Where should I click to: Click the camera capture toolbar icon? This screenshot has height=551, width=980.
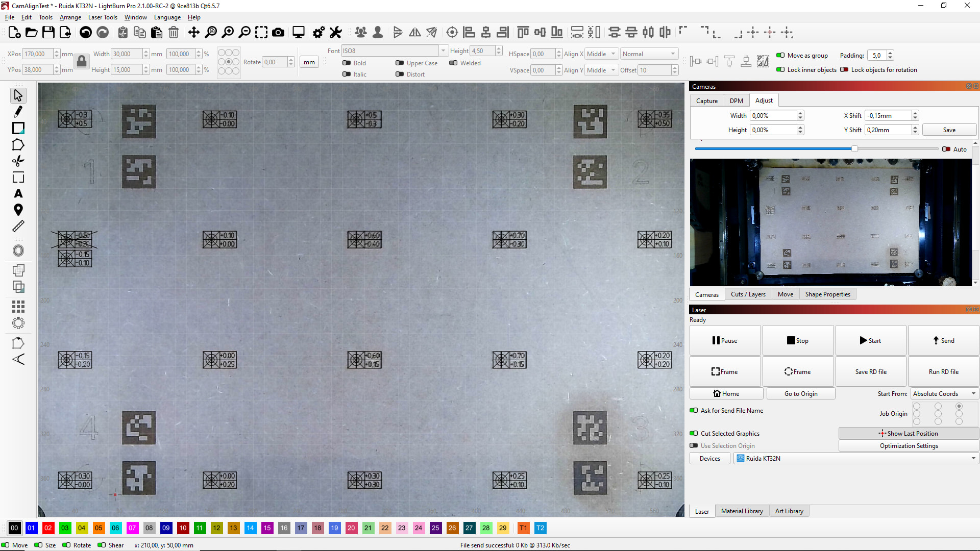278,33
